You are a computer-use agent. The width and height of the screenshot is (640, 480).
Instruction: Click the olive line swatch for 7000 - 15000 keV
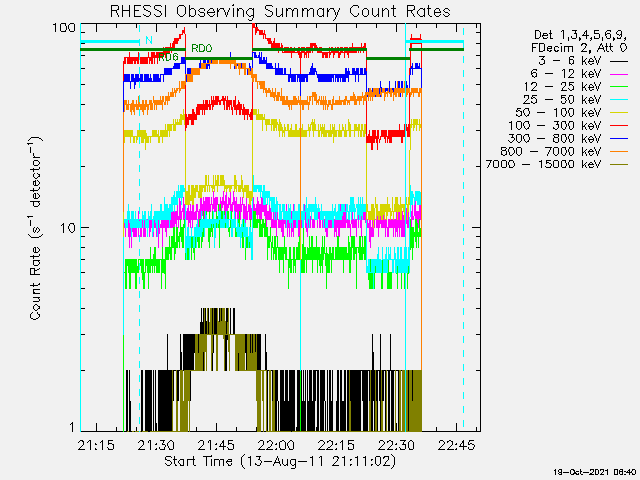click(x=619, y=165)
